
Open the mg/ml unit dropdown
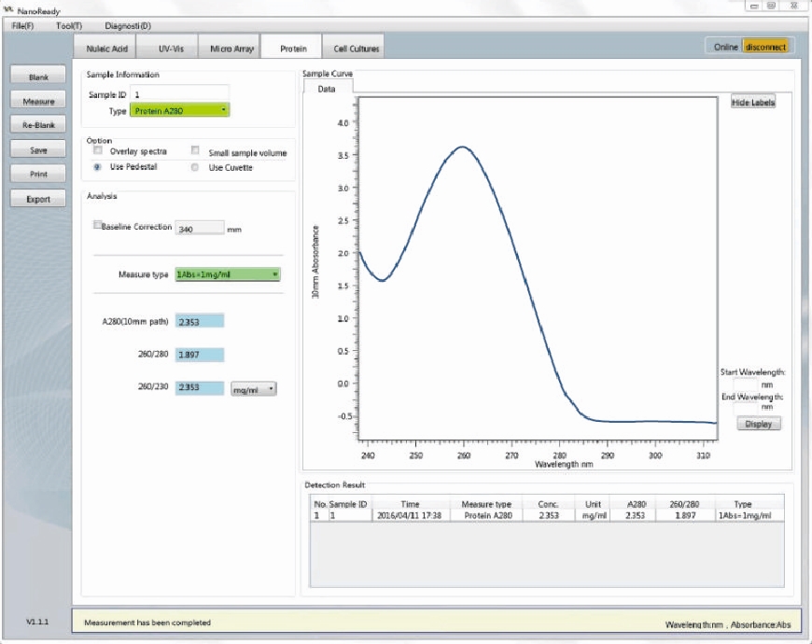253,389
